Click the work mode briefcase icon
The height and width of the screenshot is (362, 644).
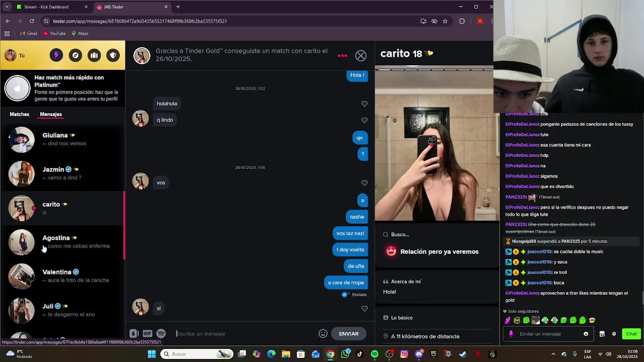[x=94, y=55]
